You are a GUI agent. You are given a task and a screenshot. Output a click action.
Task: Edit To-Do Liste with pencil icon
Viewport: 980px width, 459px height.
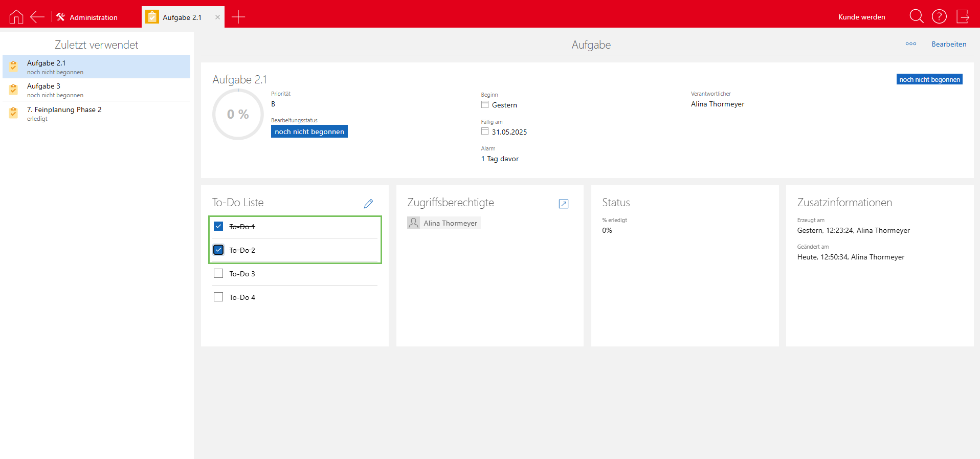(x=368, y=204)
